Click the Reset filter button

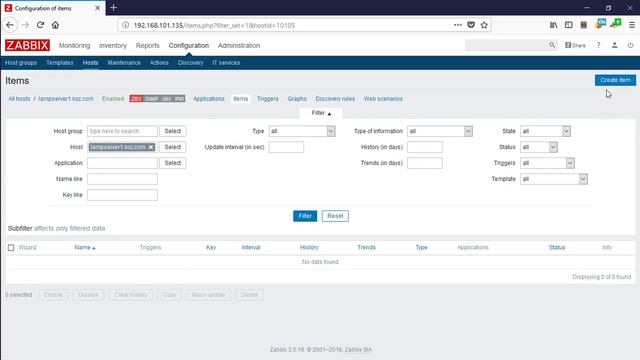[335, 216]
